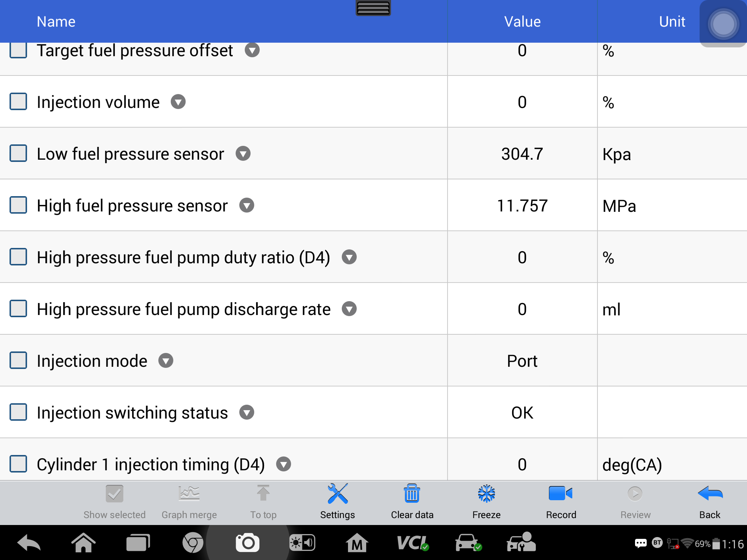Check the Low fuel pressure sensor box
This screenshot has height=560, width=747.
tap(18, 153)
